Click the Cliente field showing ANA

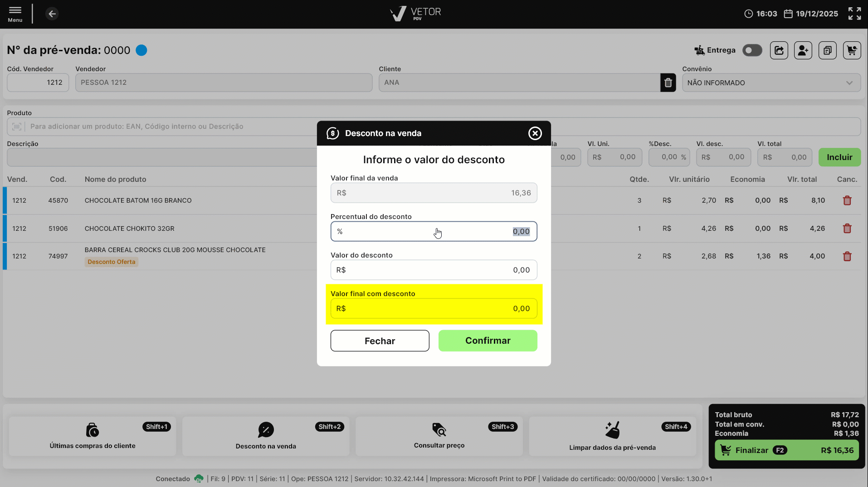(x=519, y=83)
